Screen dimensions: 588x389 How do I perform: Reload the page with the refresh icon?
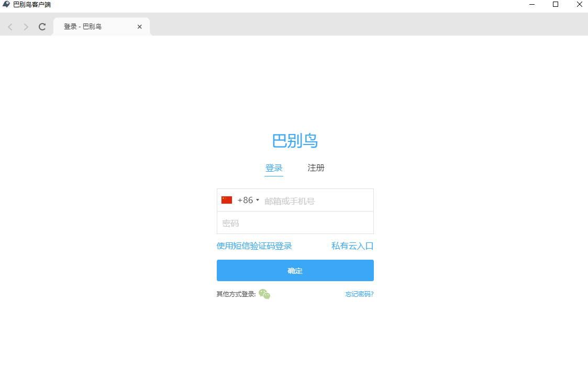pos(42,27)
